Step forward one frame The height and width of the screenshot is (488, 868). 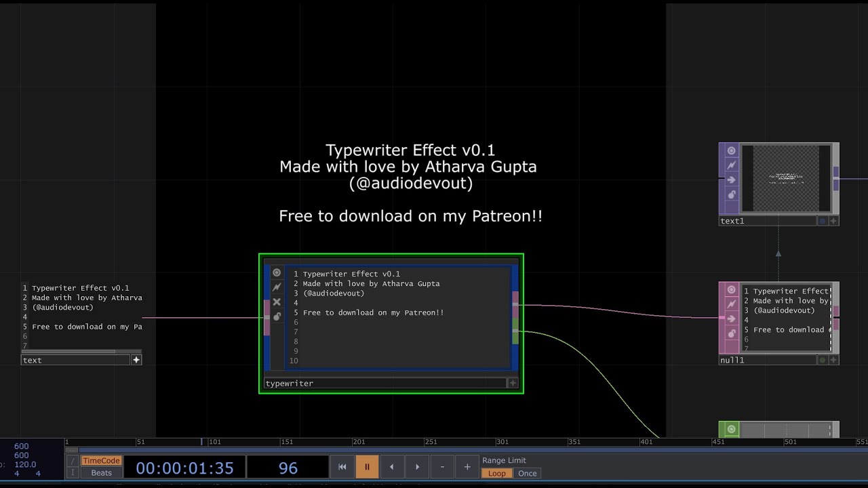(x=417, y=466)
